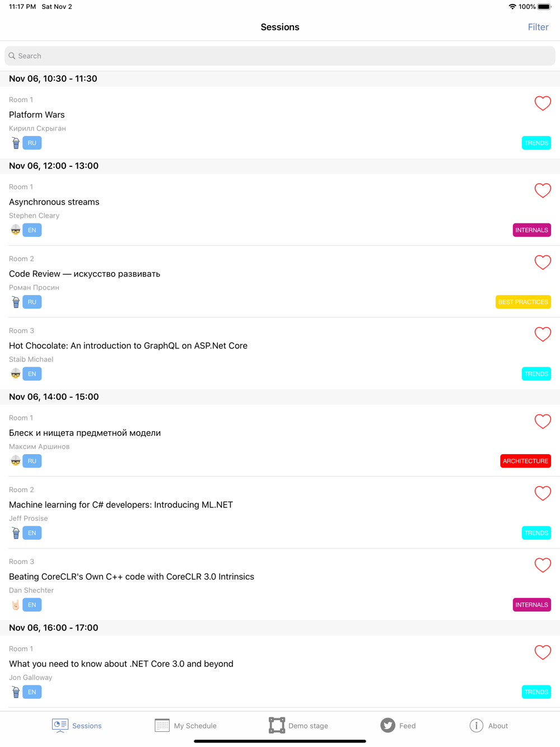Click the yellow BEST PRACTICES tag
The height and width of the screenshot is (747, 560).
523,302
